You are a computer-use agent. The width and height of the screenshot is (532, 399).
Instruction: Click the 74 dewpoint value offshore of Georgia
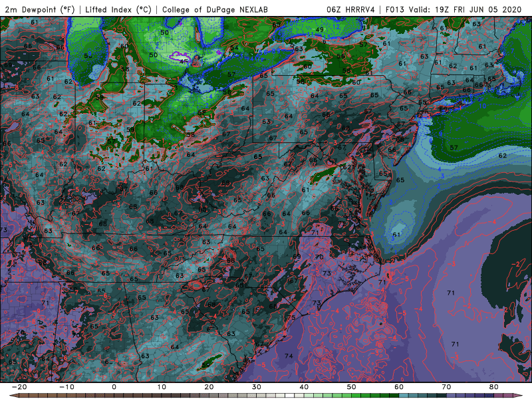(x=289, y=356)
